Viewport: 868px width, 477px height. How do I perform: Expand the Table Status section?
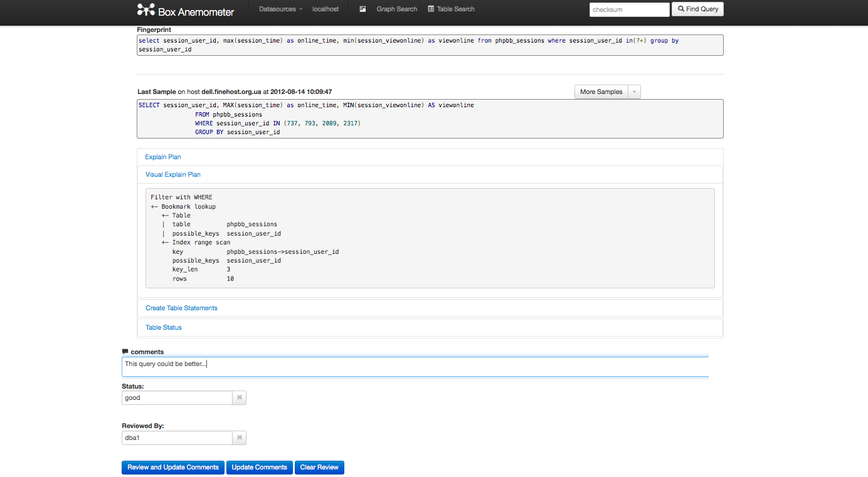click(164, 327)
